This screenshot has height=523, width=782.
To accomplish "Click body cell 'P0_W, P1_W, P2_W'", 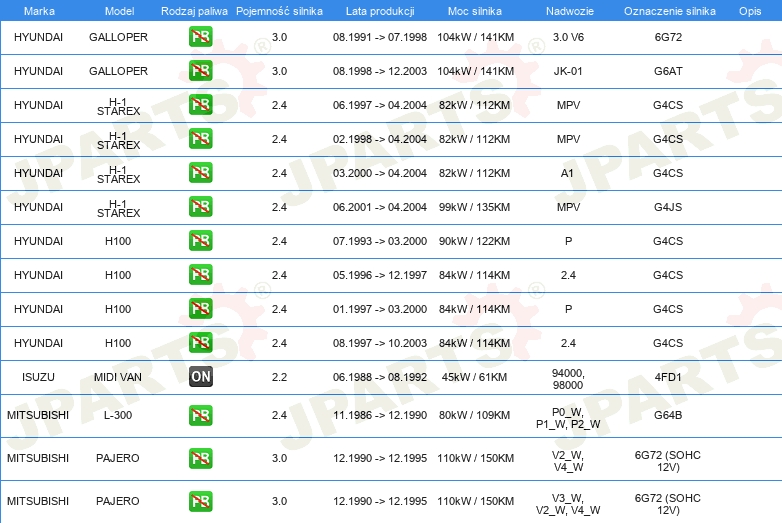I will 568,418.
